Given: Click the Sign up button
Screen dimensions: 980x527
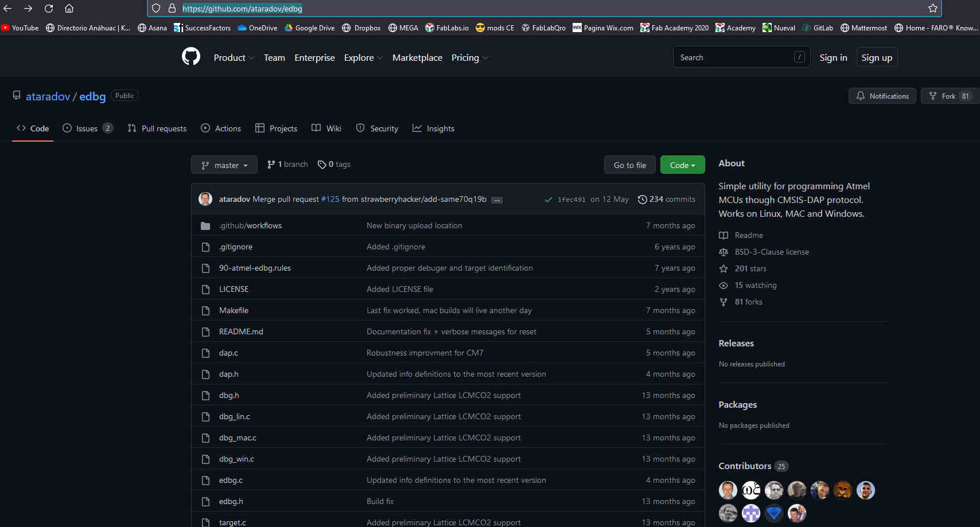Looking at the screenshot, I should point(877,57).
